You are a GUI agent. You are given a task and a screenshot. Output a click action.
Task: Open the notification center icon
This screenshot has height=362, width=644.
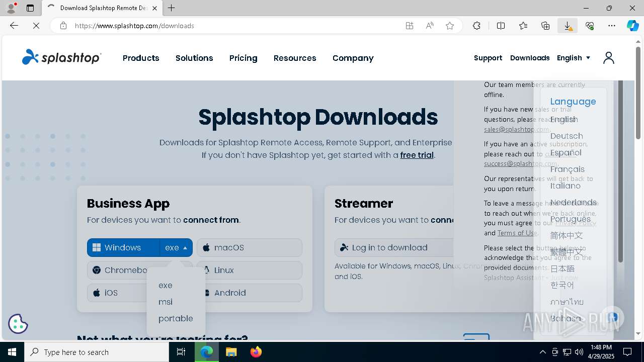(627, 352)
